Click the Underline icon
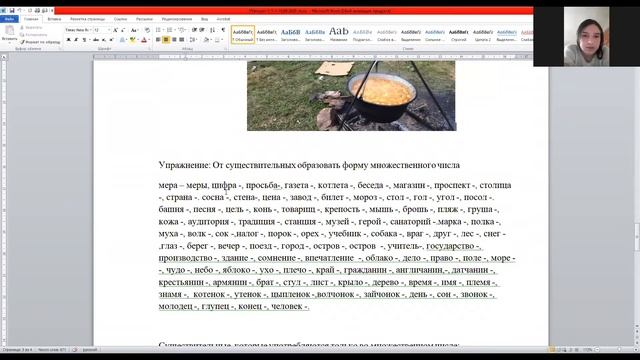 pos(84,40)
